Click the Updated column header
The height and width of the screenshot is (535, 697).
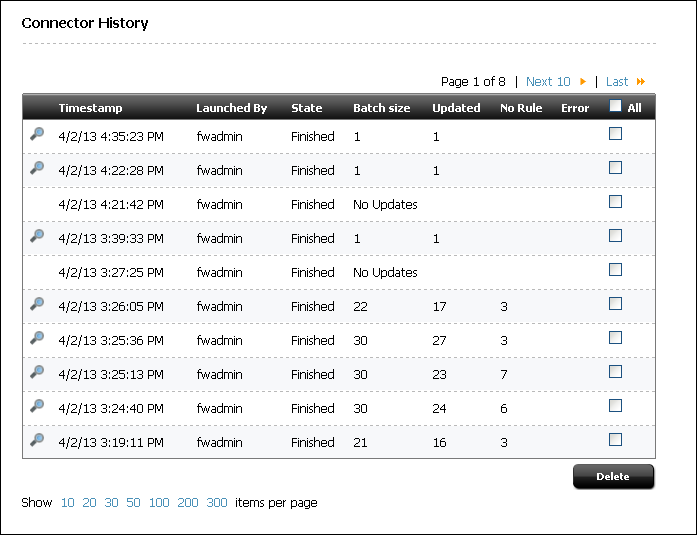tap(457, 108)
